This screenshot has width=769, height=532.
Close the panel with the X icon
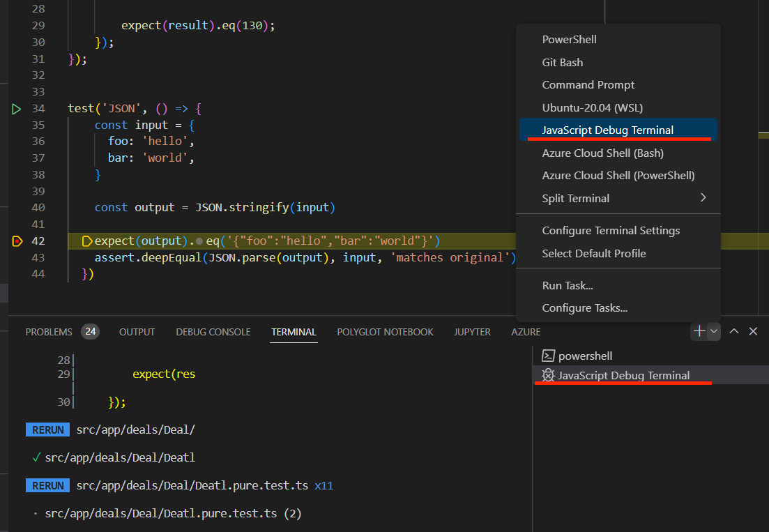[753, 331]
